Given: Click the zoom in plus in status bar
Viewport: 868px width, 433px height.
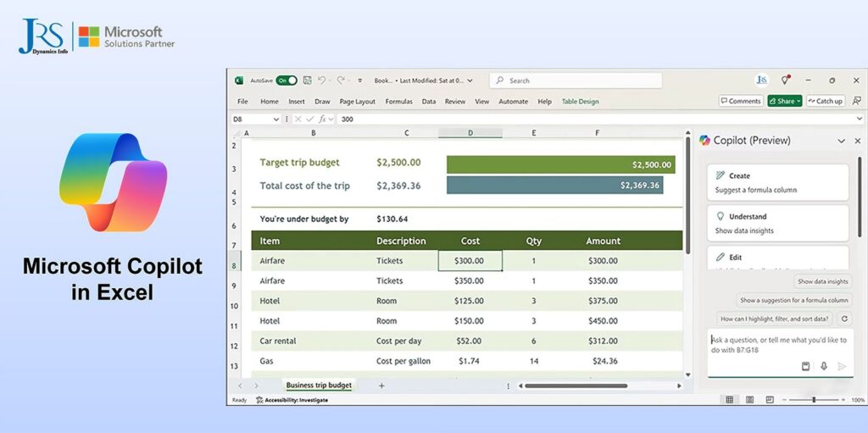Looking at the screenshot, I should pyautogui.click(x=843, y=400).
